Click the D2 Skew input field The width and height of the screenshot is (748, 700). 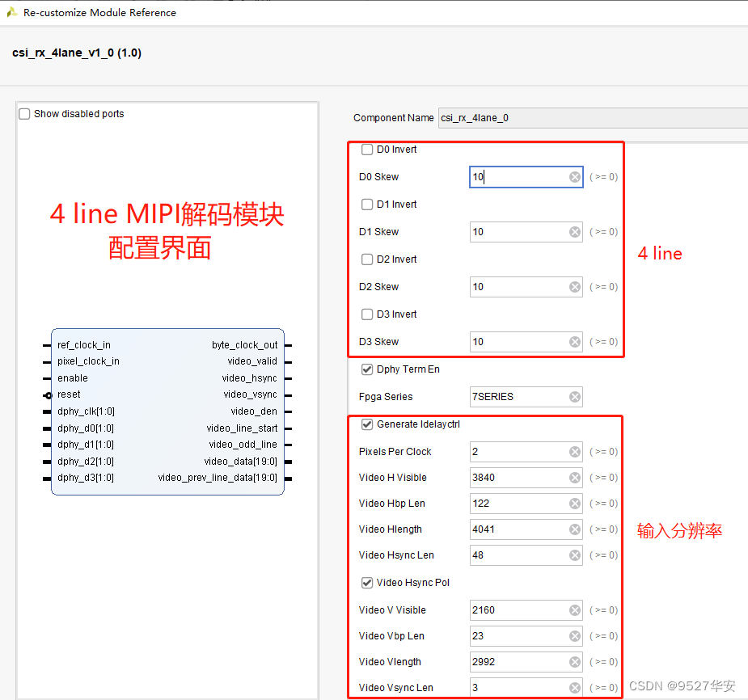tap(518, 287)
